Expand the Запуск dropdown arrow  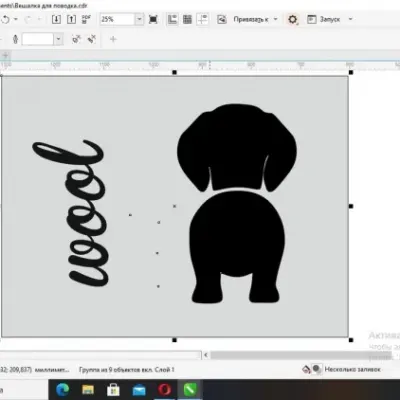pyautogui.click(x=350, y=19)
